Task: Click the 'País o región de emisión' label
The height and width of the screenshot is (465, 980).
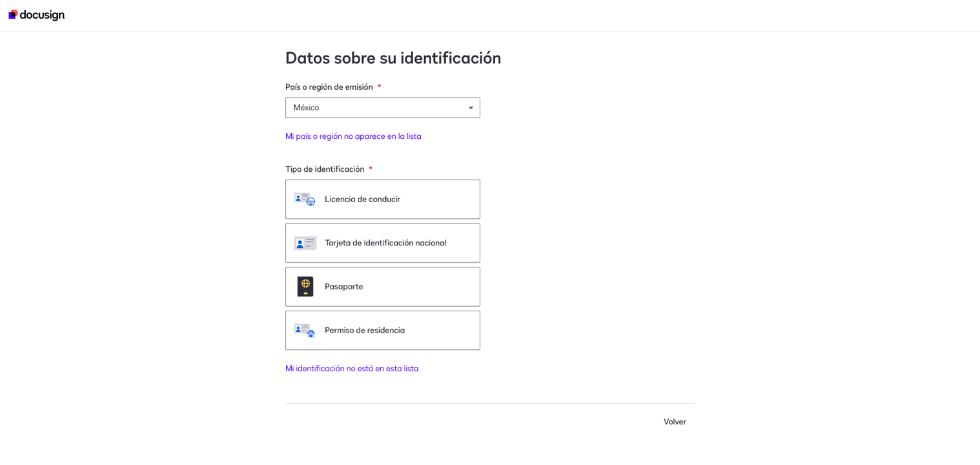Action: coord(329,87)
